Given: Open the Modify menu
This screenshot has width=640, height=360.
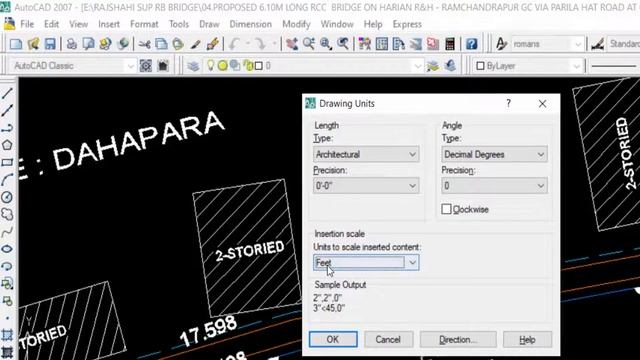Looking at the screenshot, I should pyautogui.click(x=296, y=24).
